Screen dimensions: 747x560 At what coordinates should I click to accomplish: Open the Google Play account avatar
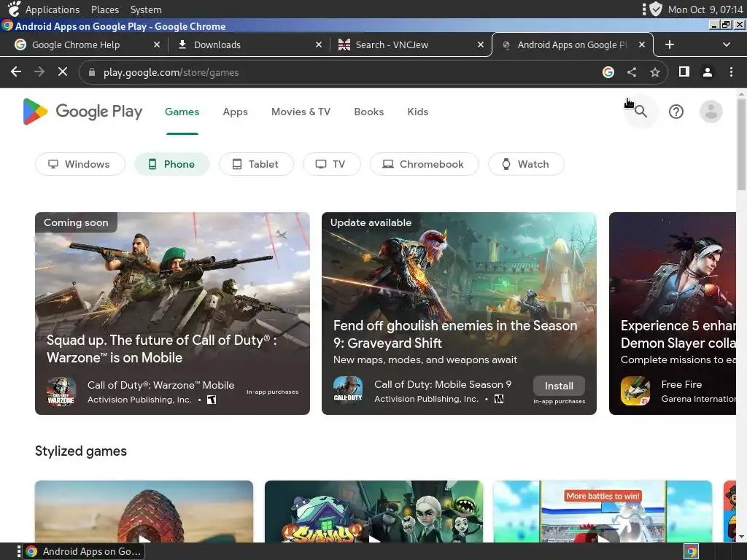click(711, 112)
